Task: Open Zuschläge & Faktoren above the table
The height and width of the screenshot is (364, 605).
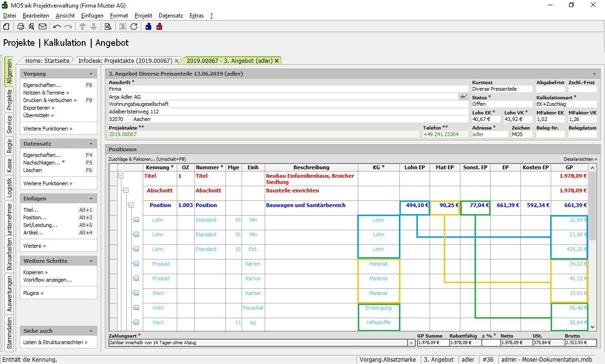Action: (147, 159)
